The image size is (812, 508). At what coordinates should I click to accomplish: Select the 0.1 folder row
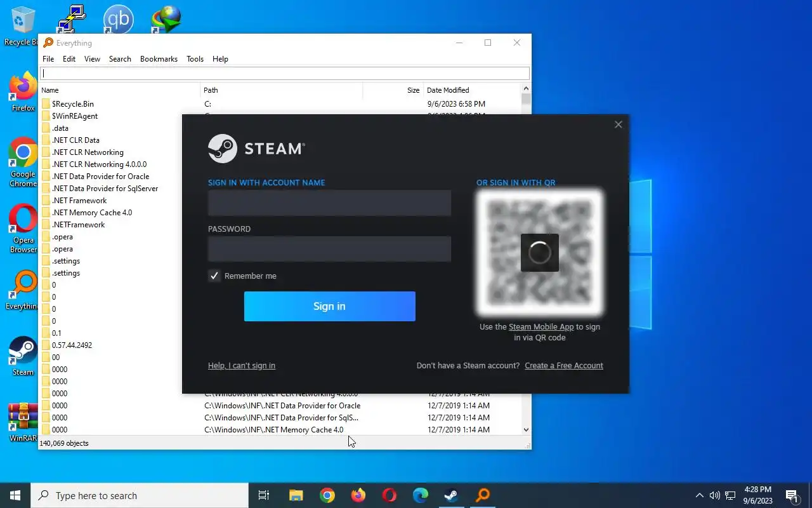point(56,333)
